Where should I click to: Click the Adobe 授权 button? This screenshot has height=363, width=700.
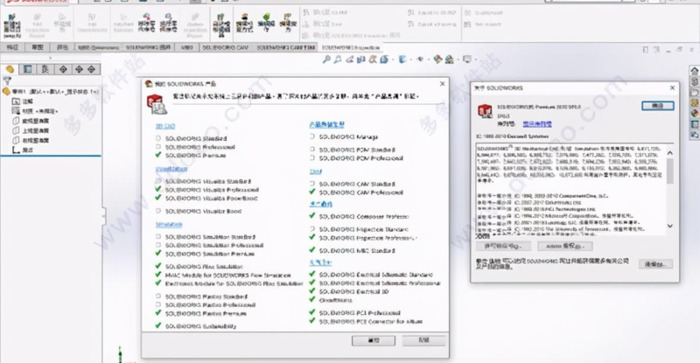[x=565, y=246]
